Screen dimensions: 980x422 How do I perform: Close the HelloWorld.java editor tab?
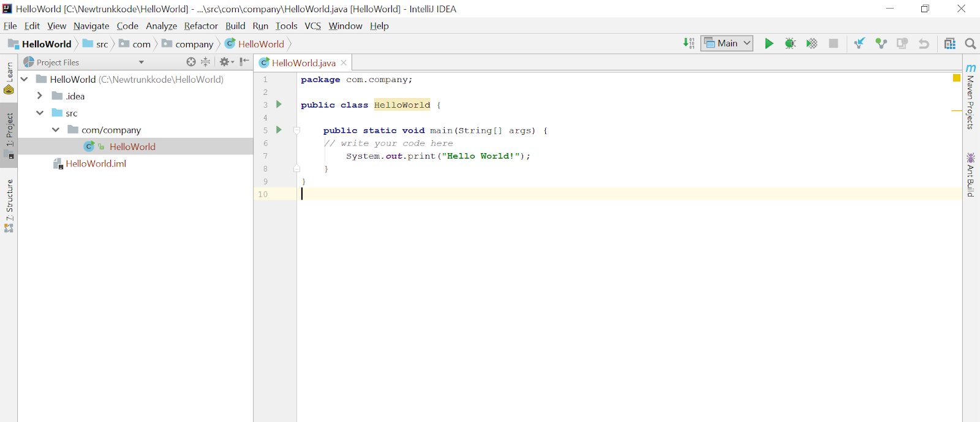click(x=344, y=62)
